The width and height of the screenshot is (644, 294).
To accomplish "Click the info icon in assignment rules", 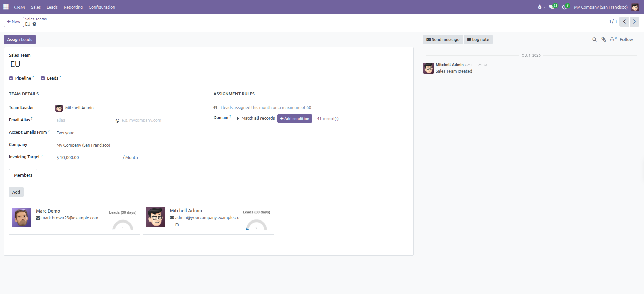I will click(x=215, y=108).
